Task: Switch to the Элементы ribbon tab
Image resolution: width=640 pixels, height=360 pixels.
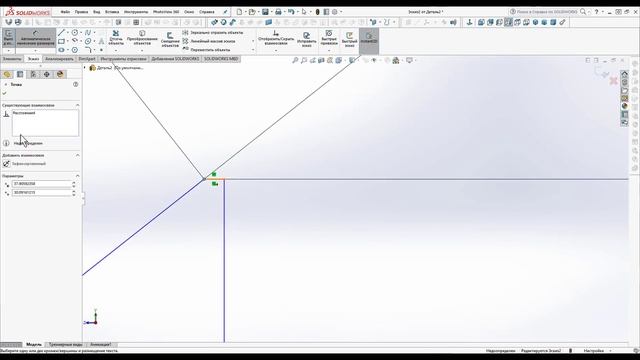Action: (x=12, y=59)
